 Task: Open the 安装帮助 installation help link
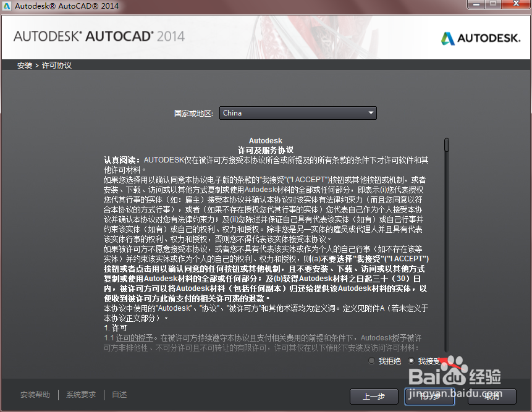coord(35,395)
